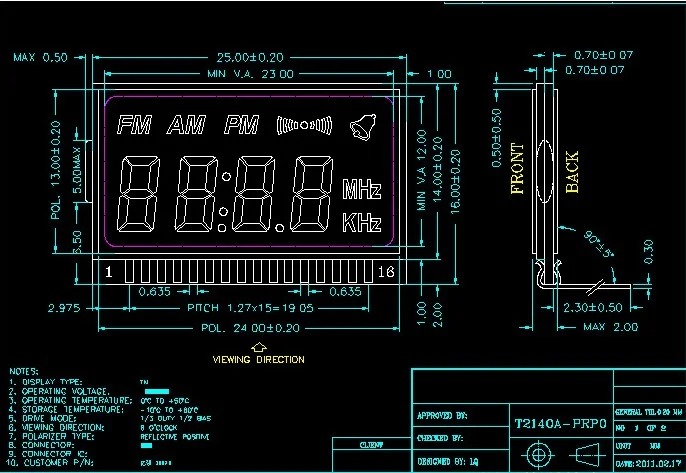Click the FRONT label in side view

coord(517,168)
